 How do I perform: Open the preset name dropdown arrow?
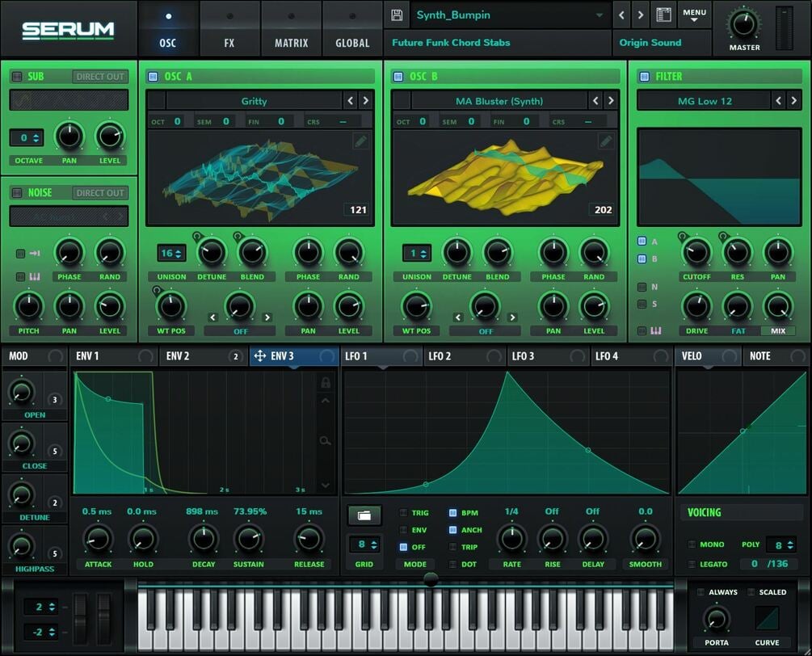(x=600, y=15)
